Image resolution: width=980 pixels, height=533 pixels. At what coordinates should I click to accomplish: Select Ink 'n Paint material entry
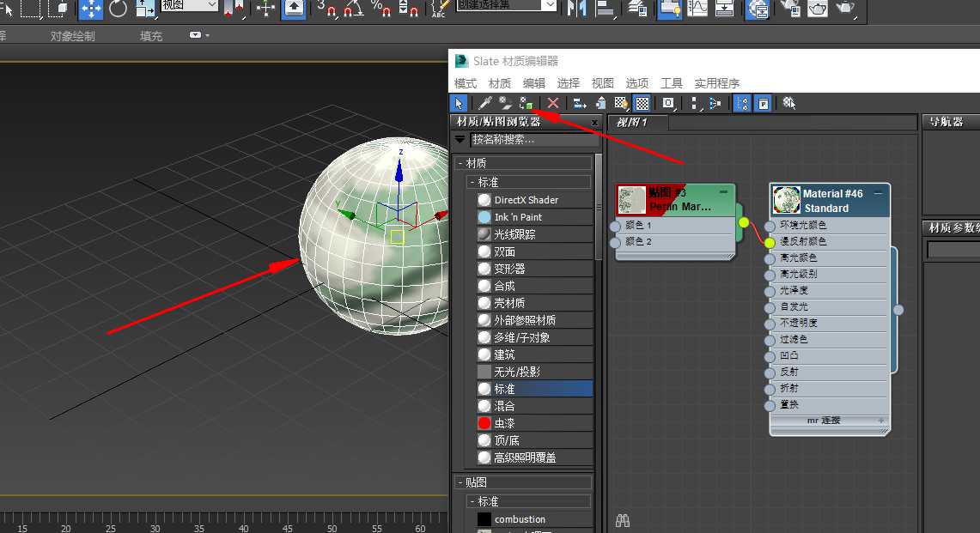pyautogui.click(x=534, y=217)
